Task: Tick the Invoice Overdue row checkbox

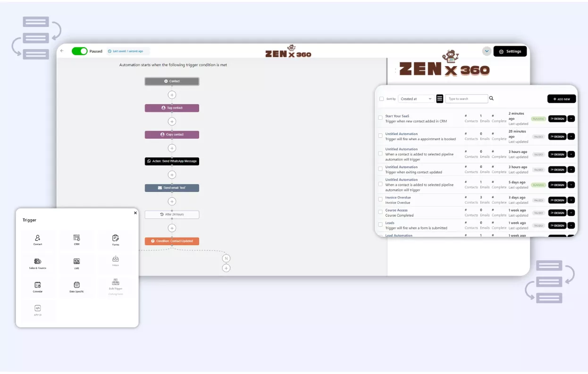Action: 380,200
